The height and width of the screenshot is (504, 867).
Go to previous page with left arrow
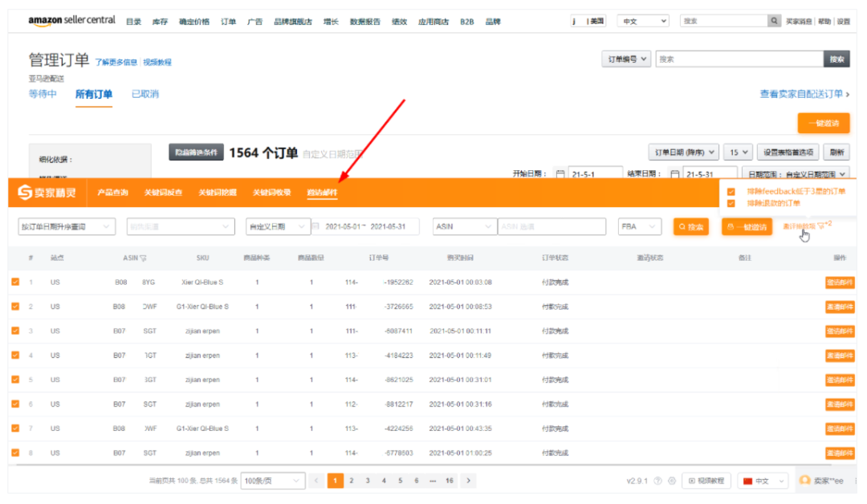(x=316, y=481)
